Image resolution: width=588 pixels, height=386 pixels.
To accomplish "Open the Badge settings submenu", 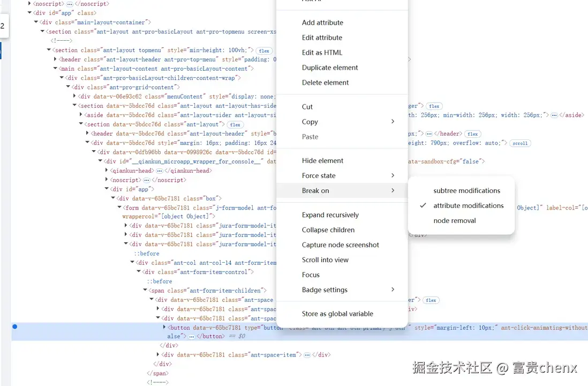I will pos(342,290).
